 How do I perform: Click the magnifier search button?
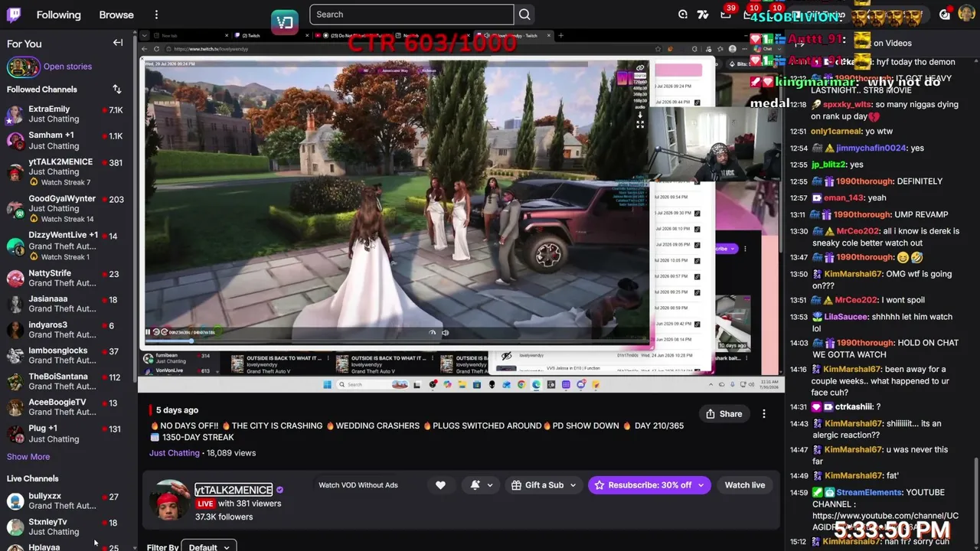click(x=524, y=15)
